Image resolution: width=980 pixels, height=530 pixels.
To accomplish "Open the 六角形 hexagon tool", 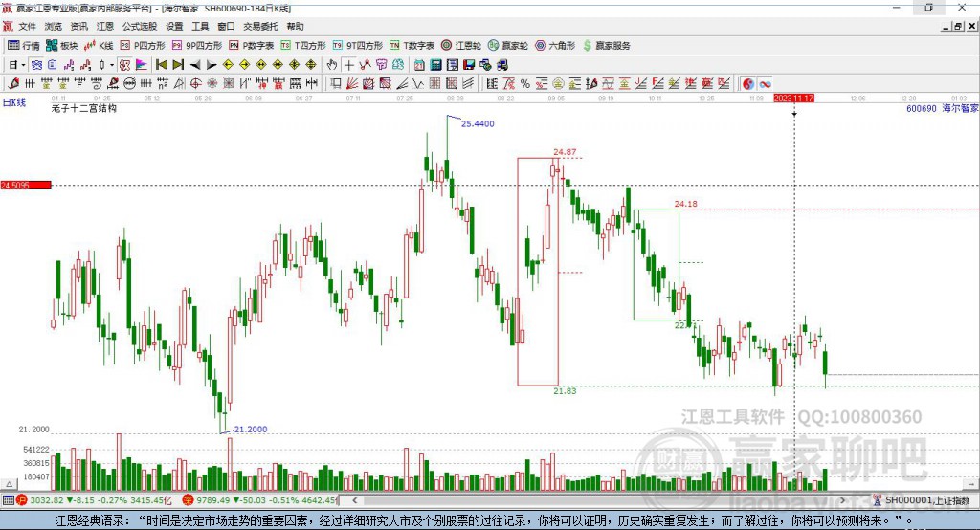I will [x=555, y=46].
